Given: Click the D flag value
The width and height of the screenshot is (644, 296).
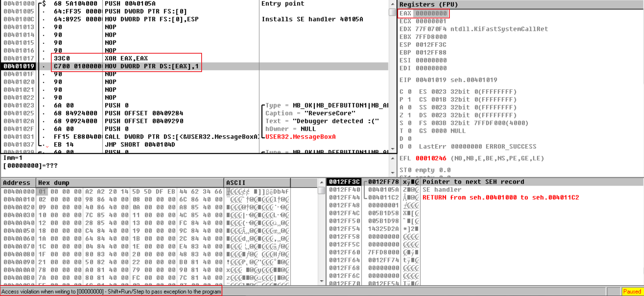Looking at the screenshot, I should 409,139.
